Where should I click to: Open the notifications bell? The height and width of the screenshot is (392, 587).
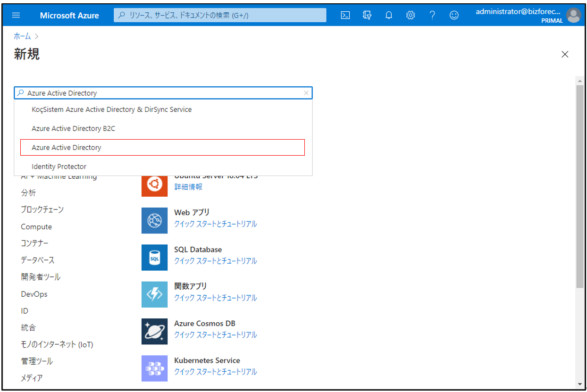389,15
